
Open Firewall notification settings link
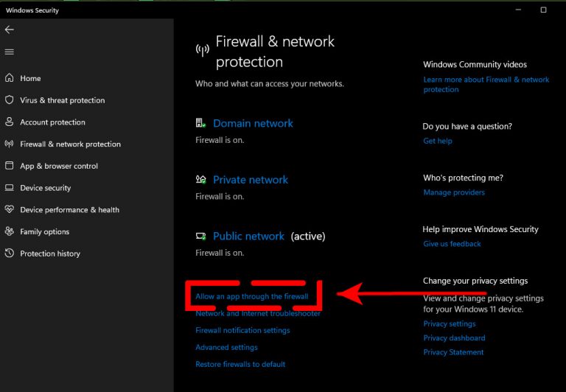(242, 330)
